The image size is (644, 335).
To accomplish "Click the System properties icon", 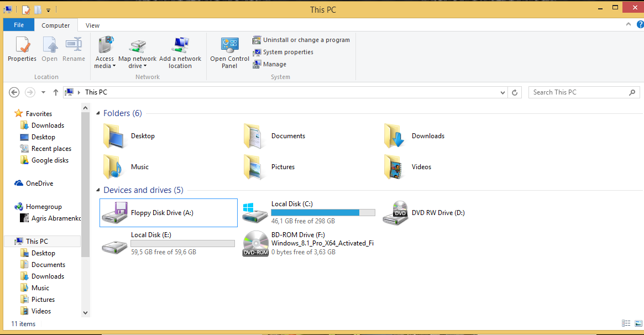I will click(256, 52).
